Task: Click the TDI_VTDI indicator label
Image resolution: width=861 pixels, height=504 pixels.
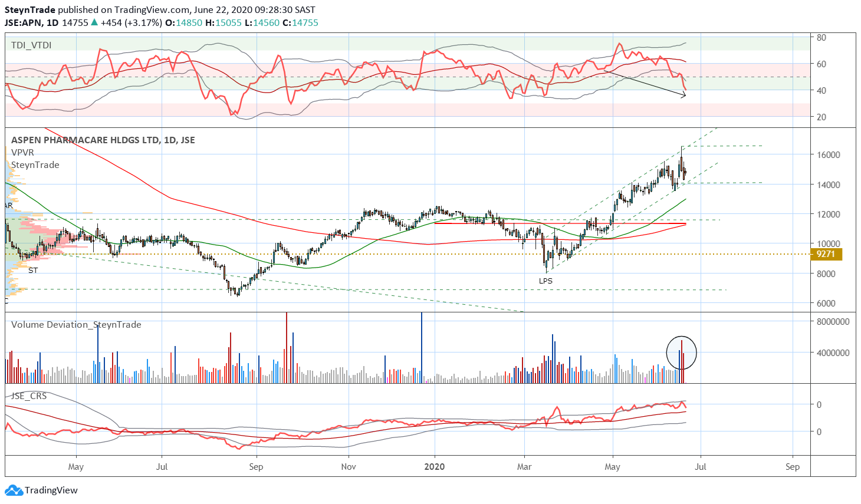Action: pyautogui.click(x=31, y=45)
